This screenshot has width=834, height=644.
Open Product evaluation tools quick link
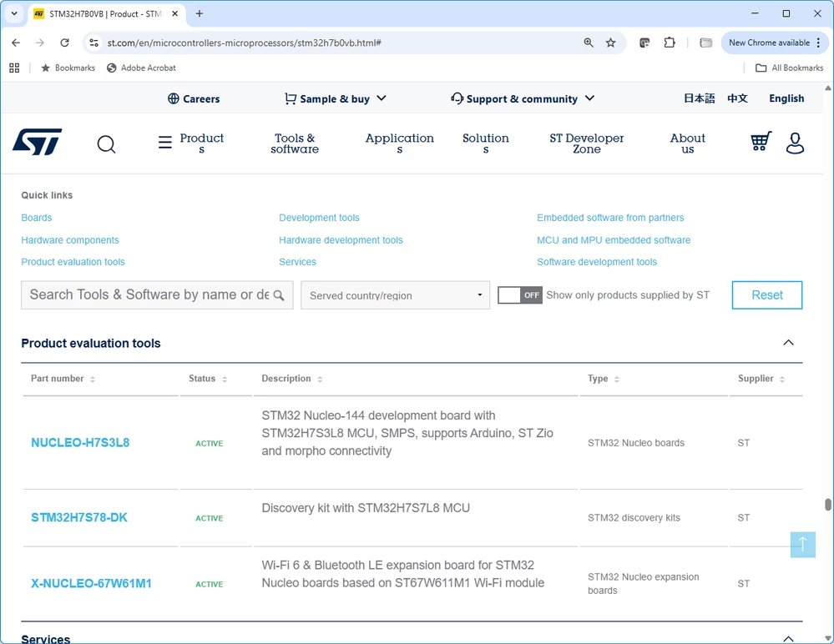click(73, 262)
